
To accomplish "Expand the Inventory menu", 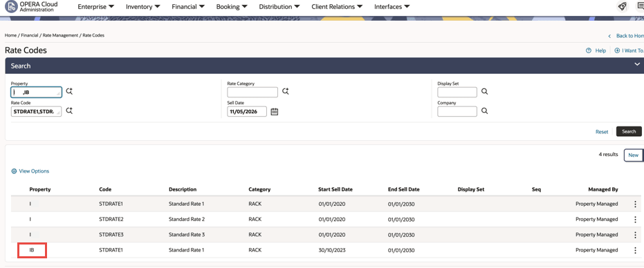I will [x=143, y=7].
